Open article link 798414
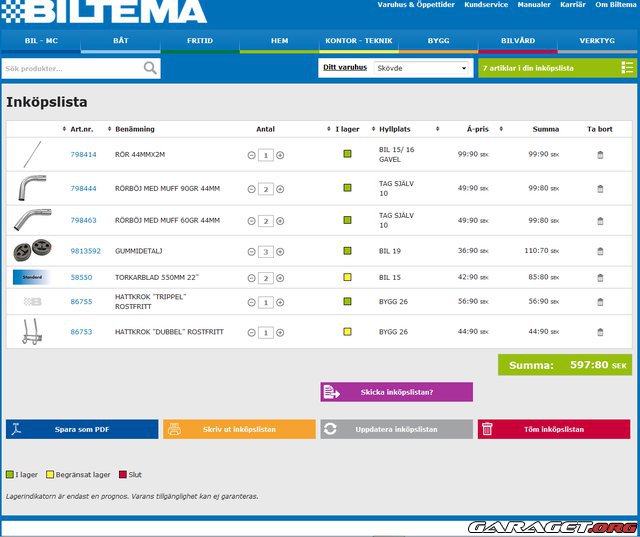Viewport: 640px width, 537px height. tap(83, 155)
